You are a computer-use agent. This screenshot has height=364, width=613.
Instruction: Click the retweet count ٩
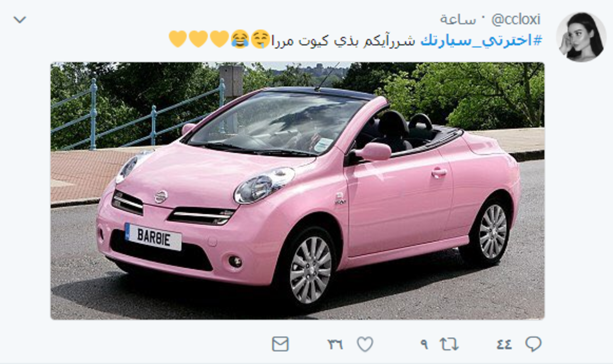(424, 345)
